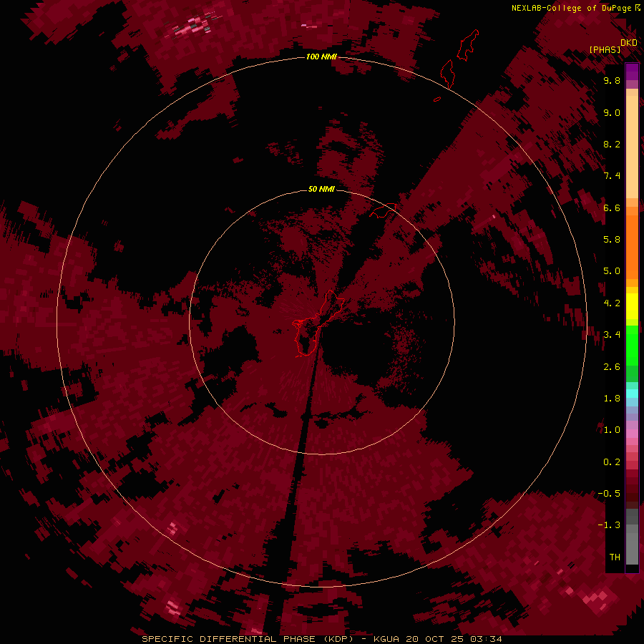Click the 0.2 value on the color scale

tap(612, 462)
